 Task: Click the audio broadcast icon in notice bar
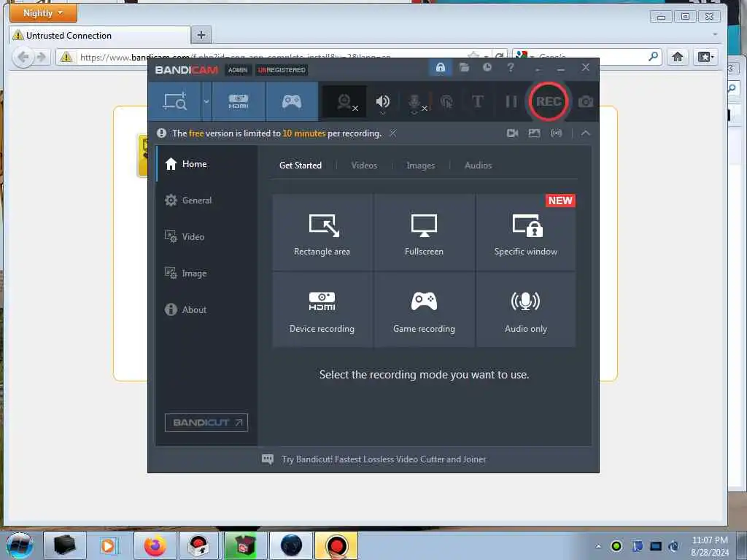pyautogui.click(x=556, y=133)
